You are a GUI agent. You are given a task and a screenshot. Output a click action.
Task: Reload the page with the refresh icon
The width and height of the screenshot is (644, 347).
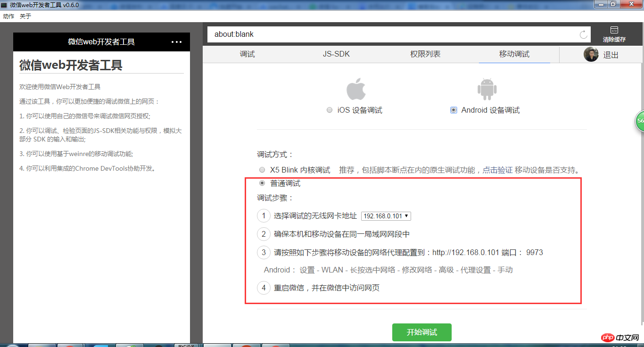tap(584, 34)
